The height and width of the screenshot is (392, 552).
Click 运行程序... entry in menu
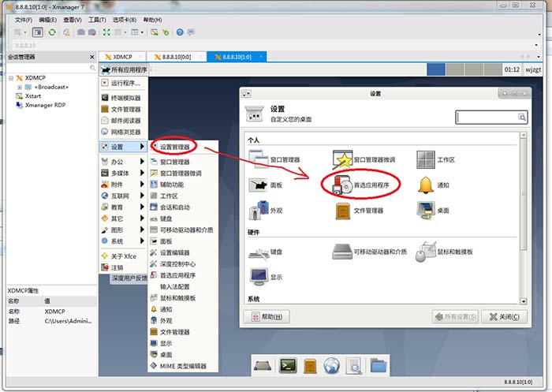(x=124, y=83)
